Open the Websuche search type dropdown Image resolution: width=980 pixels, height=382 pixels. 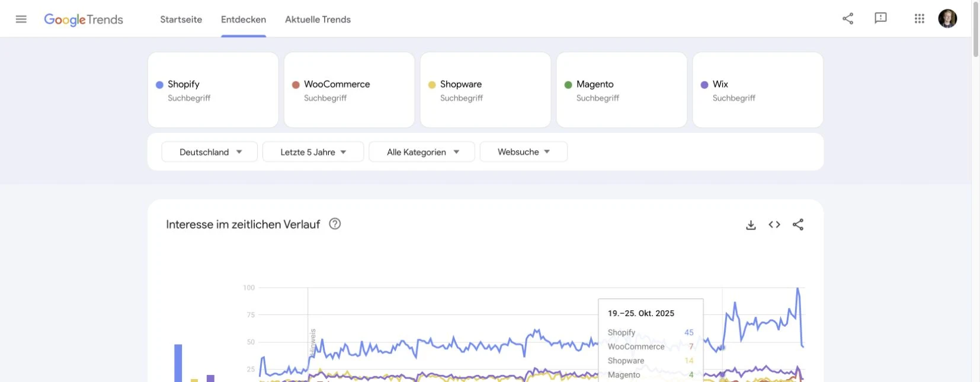pyautogui.click(x=524, y=152)
